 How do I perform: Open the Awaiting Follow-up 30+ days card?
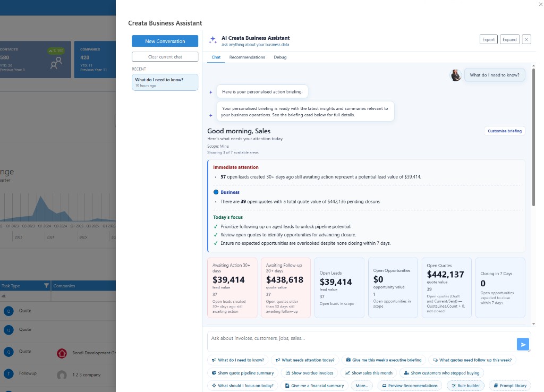(x=285, y=287)
